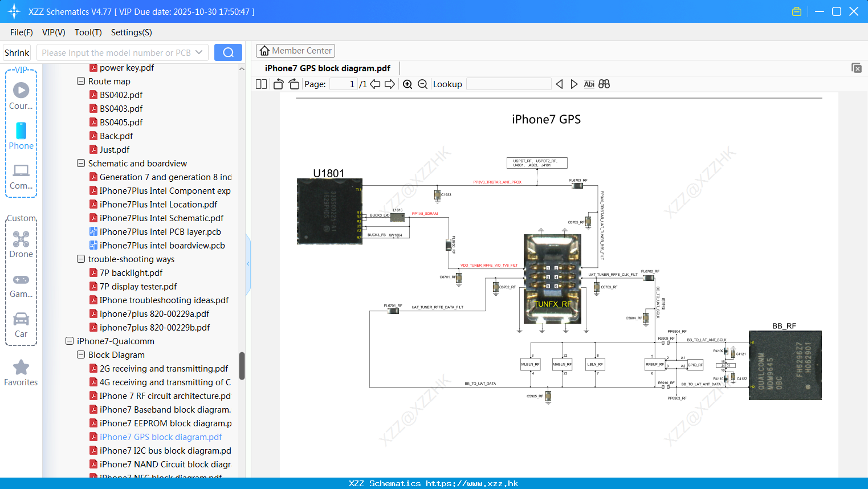The image size is (868, 489).
Task: Collapse the iPhone7-Qualcomm folder
Action: [70, 341]
